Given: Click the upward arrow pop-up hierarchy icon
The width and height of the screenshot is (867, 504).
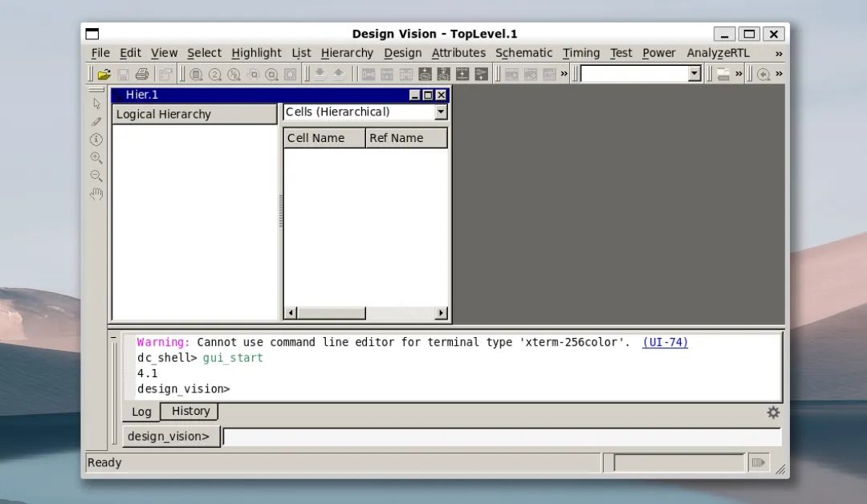Looking at the screenshot, I should pos(339,74).
